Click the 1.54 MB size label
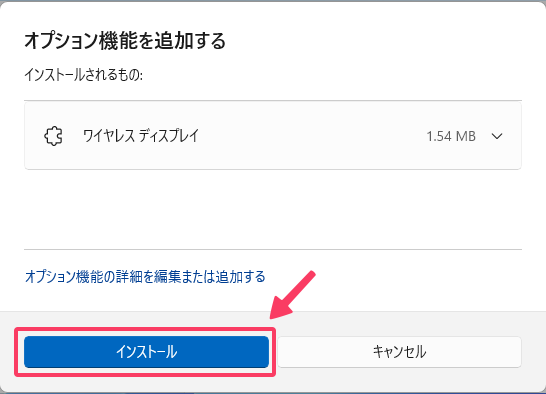Viewport: 546px width, 394px height. [451, 136]
